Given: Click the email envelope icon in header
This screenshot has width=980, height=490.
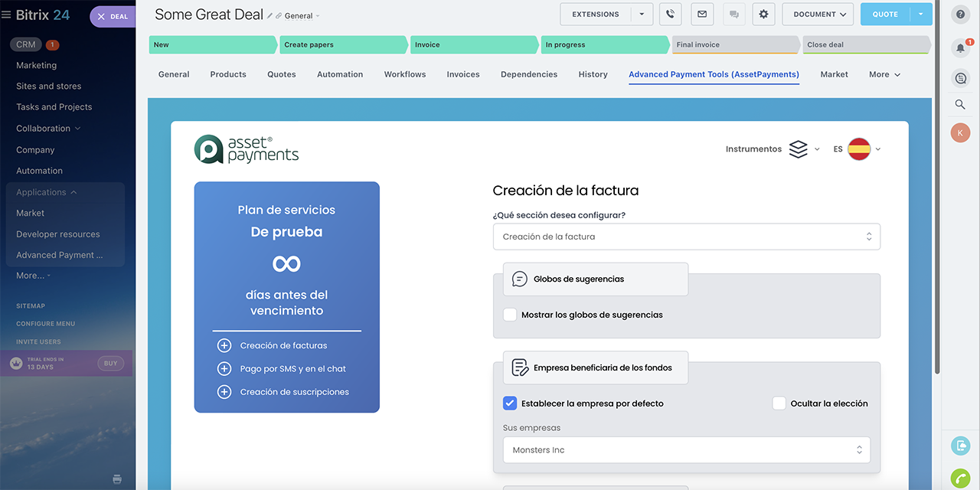Looking at the screenshot, I should point(701,15).
